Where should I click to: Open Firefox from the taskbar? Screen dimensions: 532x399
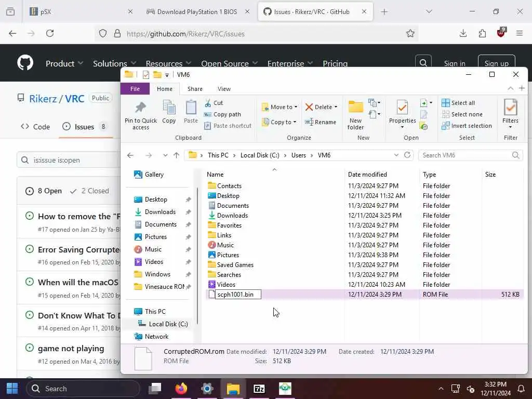click(181, 389)
